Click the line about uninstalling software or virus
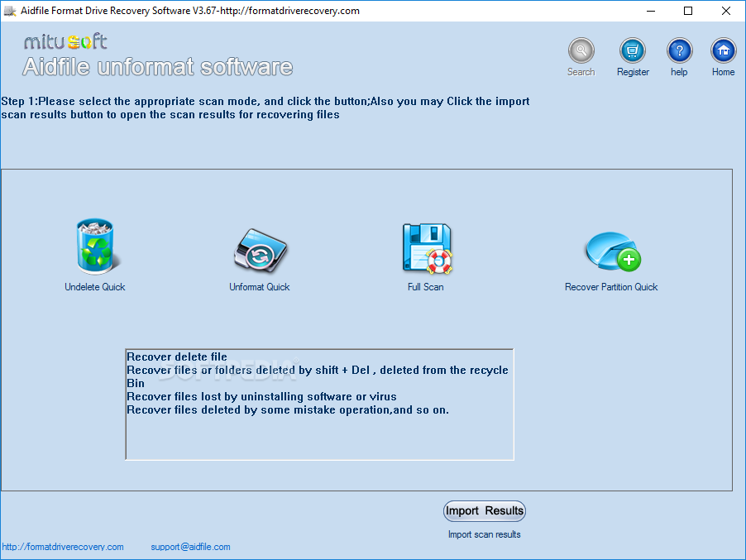Image resolution: width=746 pixels, height=560 pixels. (x=261, y=397)
